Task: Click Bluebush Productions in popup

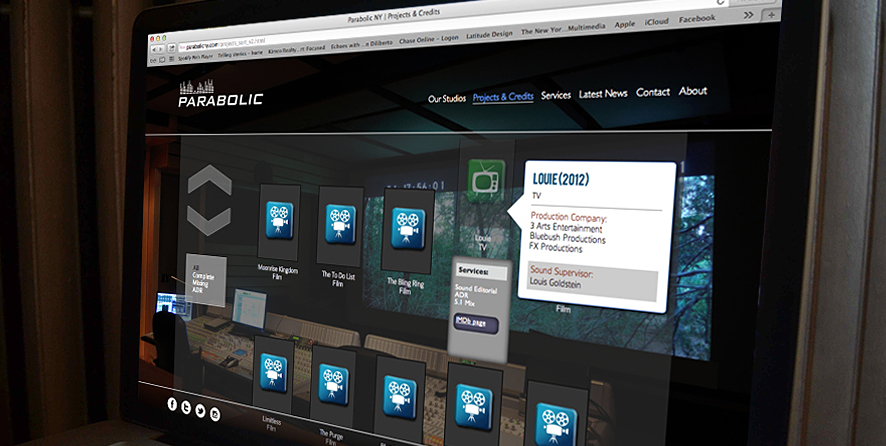Action: tap(567, 238)
